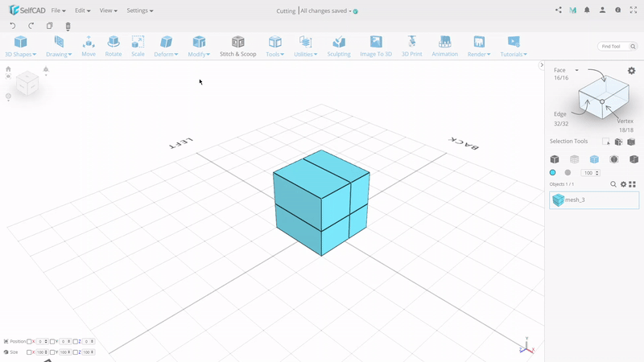Screen dimensions: 644x362
Task: Expand the All changes saved dropdown
Action: 350,11
